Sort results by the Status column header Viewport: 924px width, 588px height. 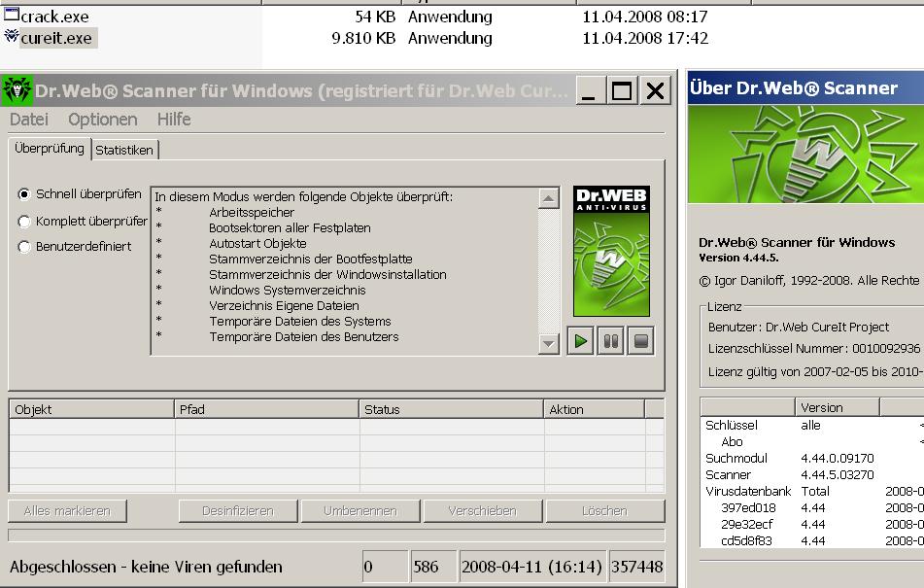tap(452, 409)
